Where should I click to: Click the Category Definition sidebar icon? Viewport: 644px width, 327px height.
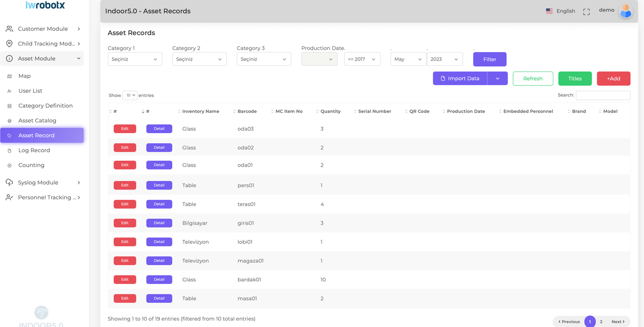click(x=9, y=106)
